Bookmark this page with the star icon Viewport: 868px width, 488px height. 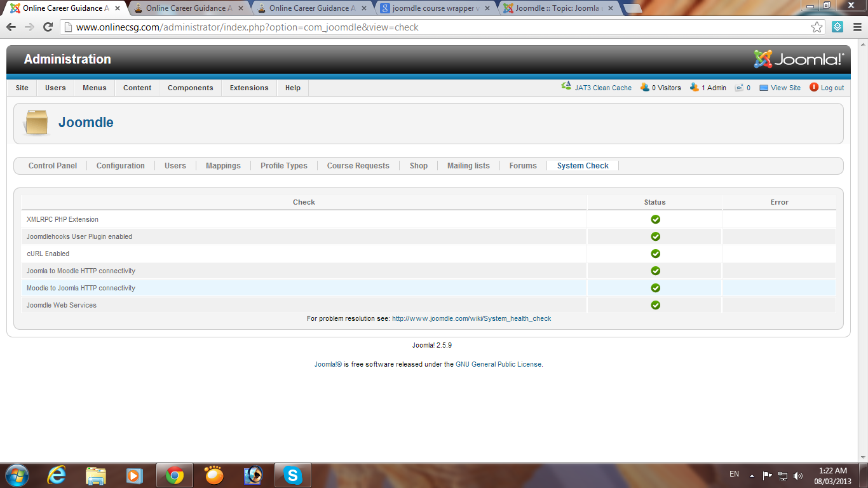pyautogui.click(x=817, y=27)
